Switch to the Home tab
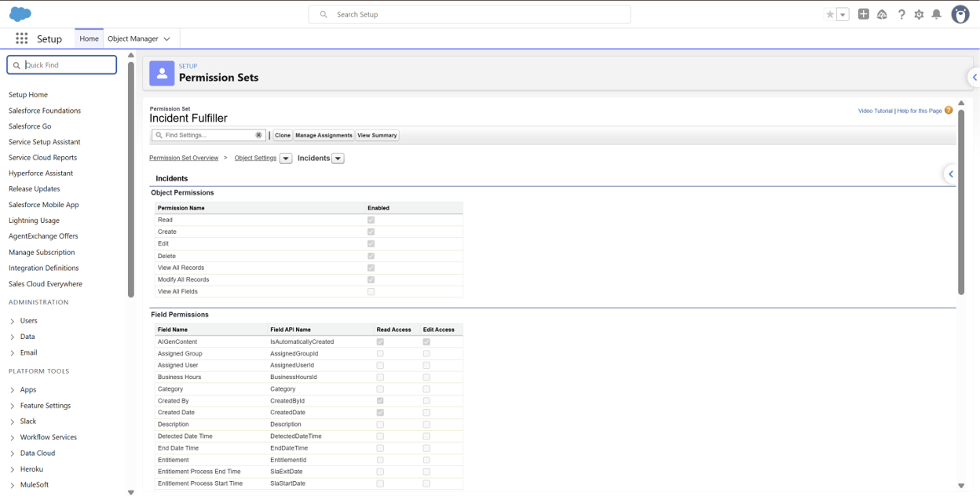The height and width of the screenshot is (496, 980). tap(90, 38)
